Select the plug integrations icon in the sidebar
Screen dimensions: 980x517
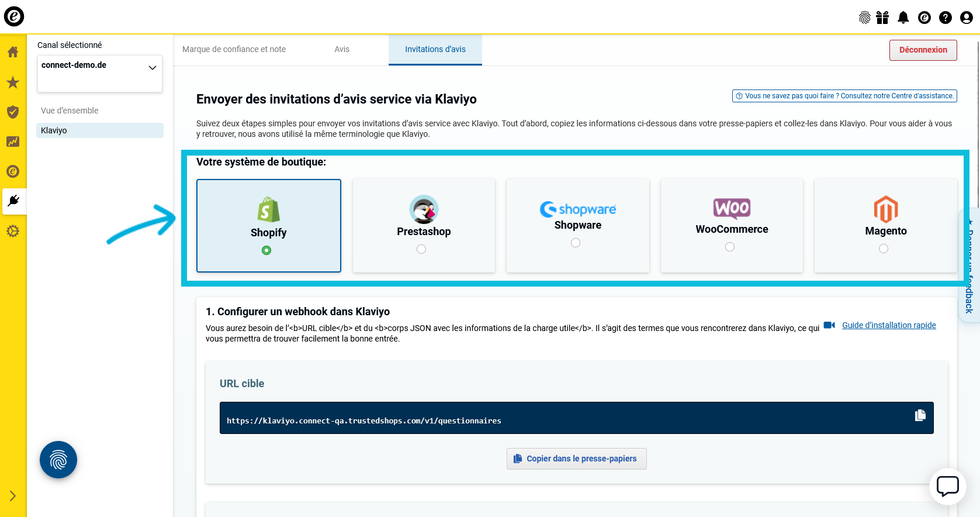click(13, 201)
